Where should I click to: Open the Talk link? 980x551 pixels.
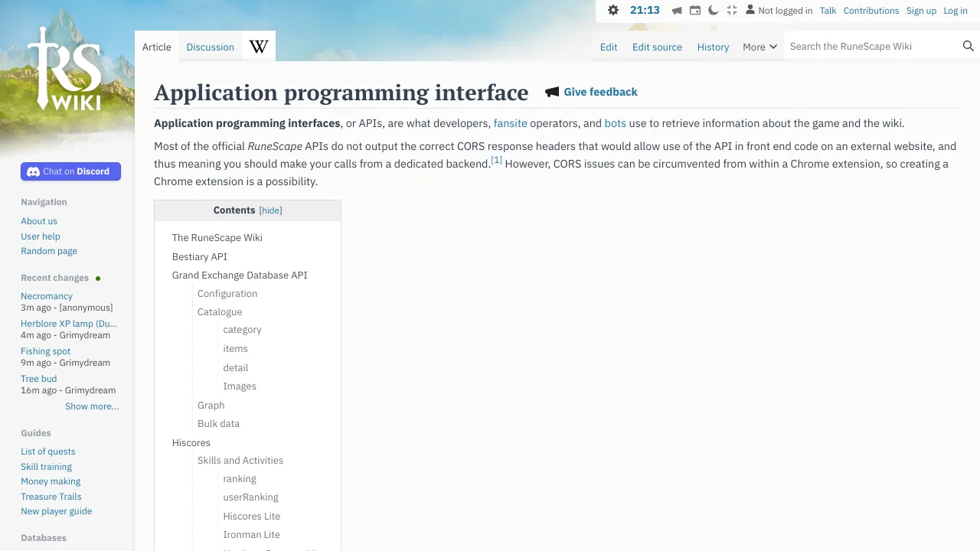[x=828, y=11]
